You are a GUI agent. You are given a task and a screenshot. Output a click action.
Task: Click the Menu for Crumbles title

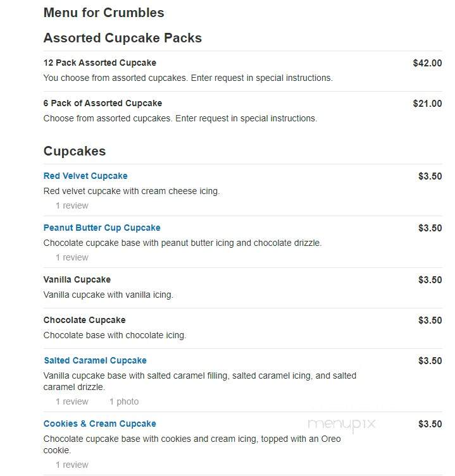pyautogui.click(x=104, y=13)
